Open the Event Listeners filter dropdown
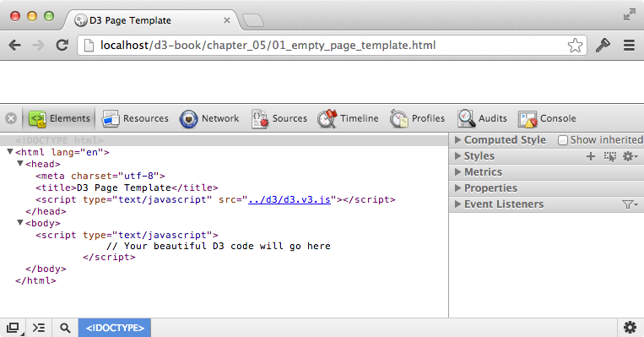Image resolution: width=644 pixels, height=337 pixels. 630,204
